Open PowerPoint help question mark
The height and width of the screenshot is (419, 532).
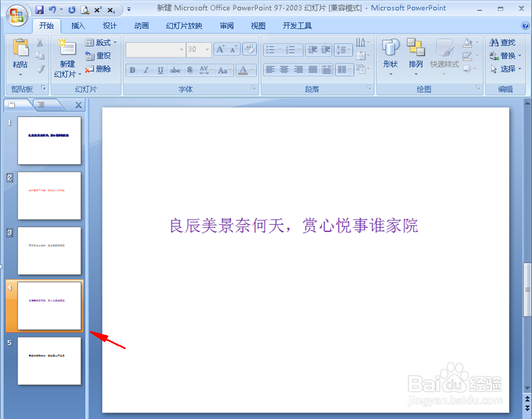525,25
